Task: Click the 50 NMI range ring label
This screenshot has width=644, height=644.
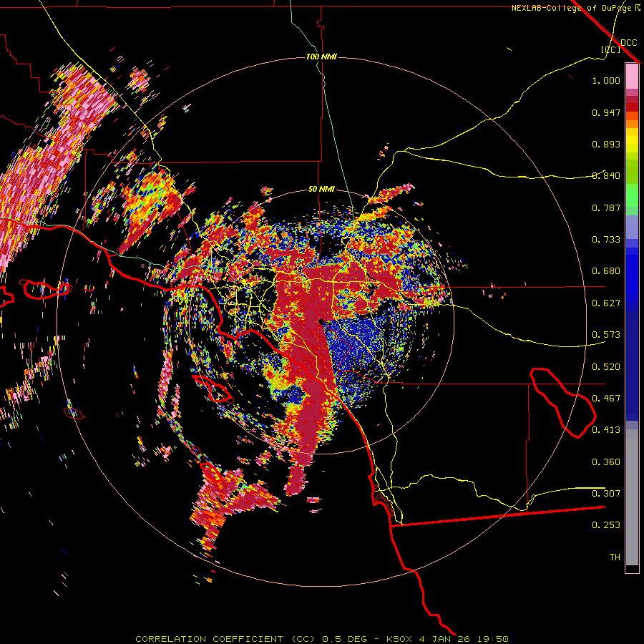Action: pos(321,190)
